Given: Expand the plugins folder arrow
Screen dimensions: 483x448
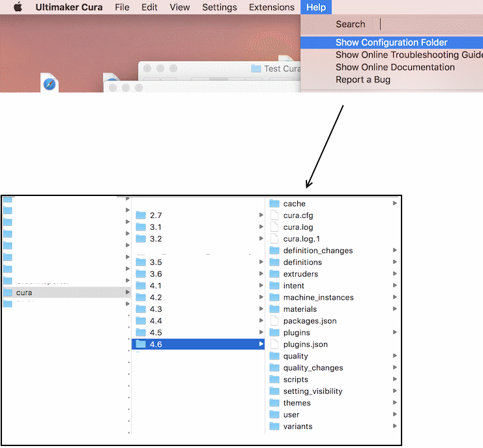Looking at the screenshot, I should click(395, 332).
